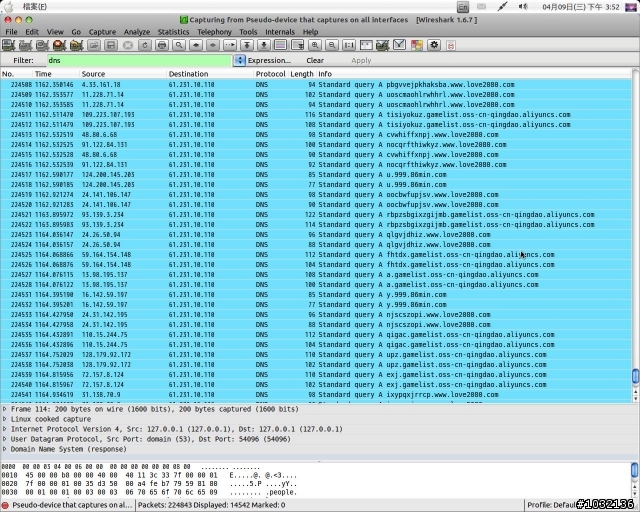Edit coloring rules icon
This screenshot has width=640, height=512.
pos(417,45)
